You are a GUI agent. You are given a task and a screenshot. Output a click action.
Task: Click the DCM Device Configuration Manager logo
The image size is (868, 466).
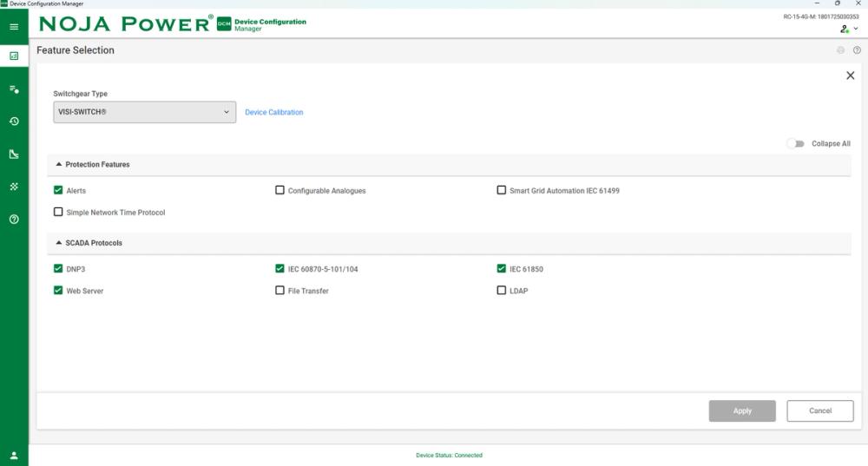(261, 24)
